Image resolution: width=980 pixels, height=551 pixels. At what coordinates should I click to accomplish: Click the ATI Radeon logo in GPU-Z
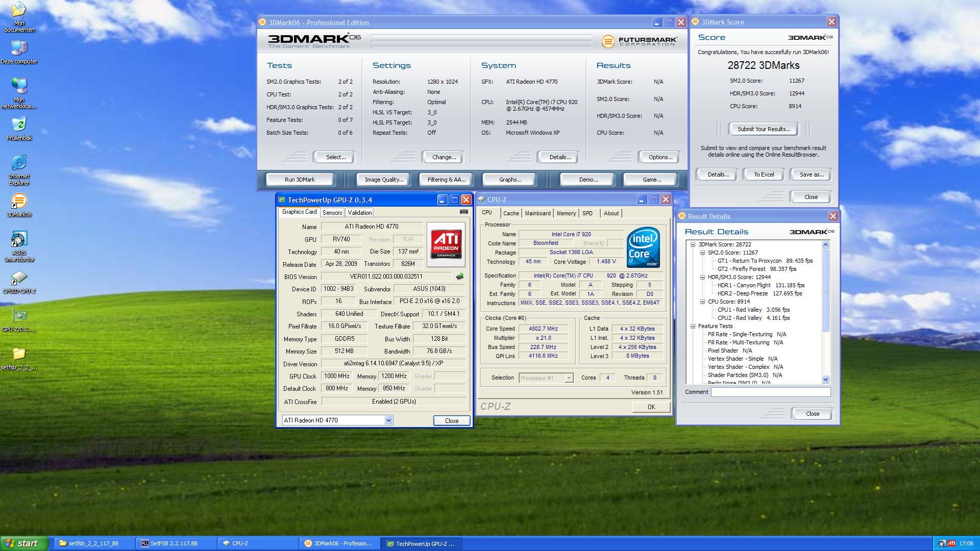tap(446, 244)
